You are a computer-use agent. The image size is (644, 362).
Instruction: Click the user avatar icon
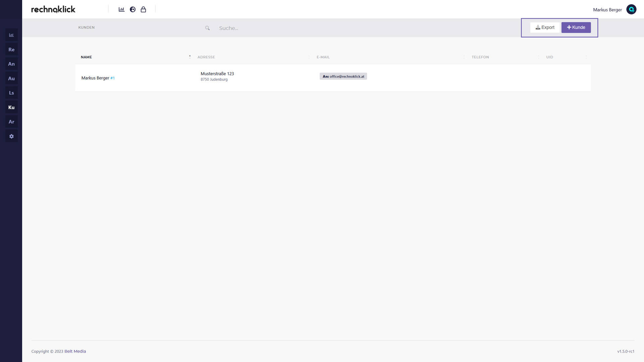(x=631, y=9)
